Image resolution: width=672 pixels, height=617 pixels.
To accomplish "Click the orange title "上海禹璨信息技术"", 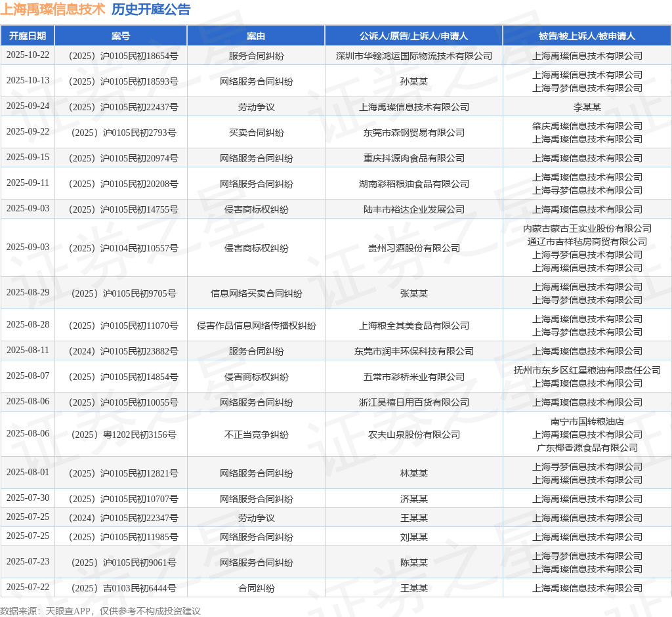I will pyautogui.click(x=52, y=9).
